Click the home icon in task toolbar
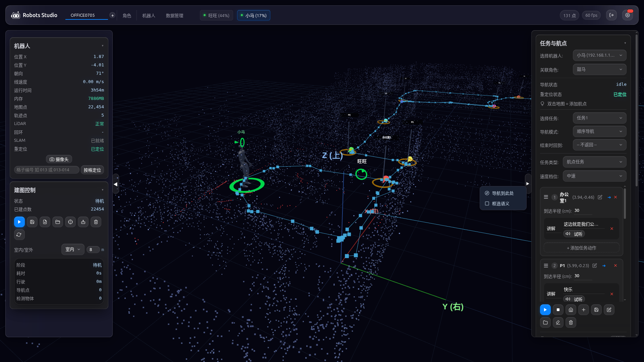 571,310
